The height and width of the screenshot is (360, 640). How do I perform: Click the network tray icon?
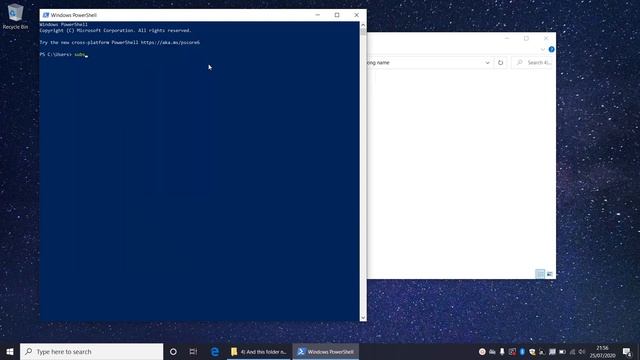pyautogui.click(x=572, y=351)
